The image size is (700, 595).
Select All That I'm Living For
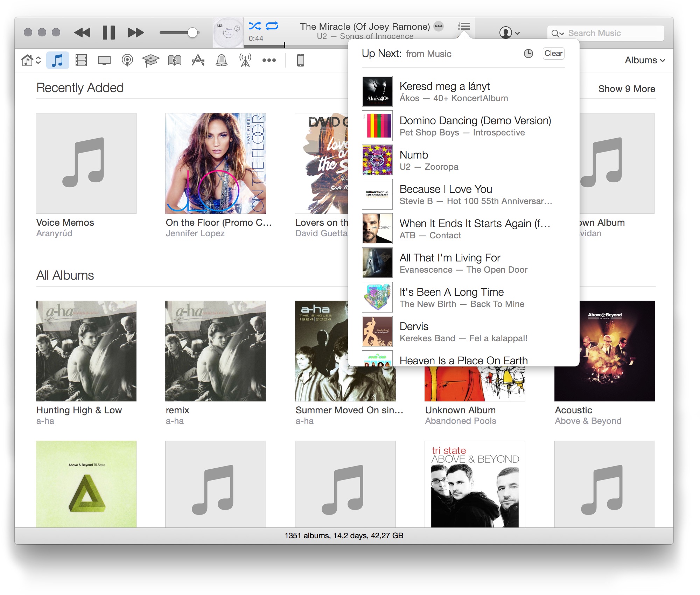[x=463, y=263]
